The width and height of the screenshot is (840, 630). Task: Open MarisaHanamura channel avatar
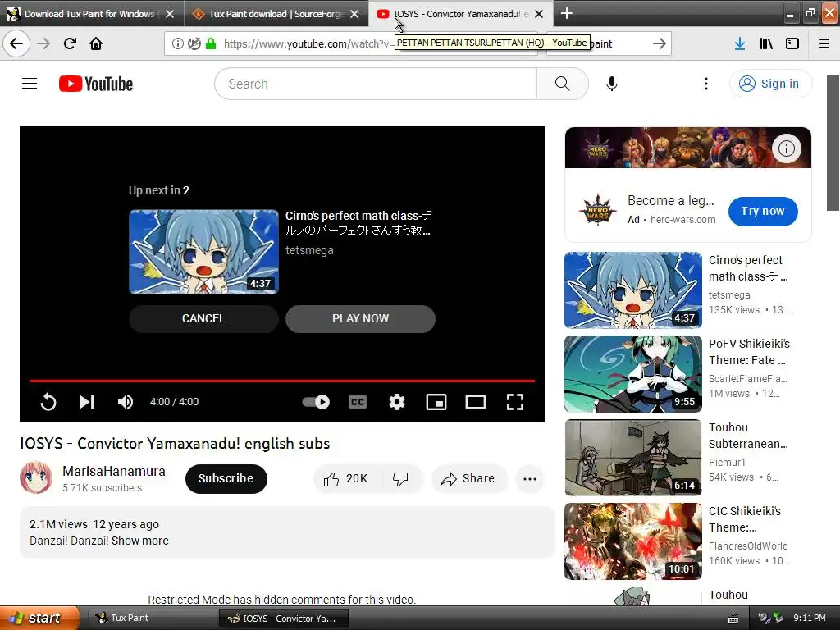tap(36, 478)
